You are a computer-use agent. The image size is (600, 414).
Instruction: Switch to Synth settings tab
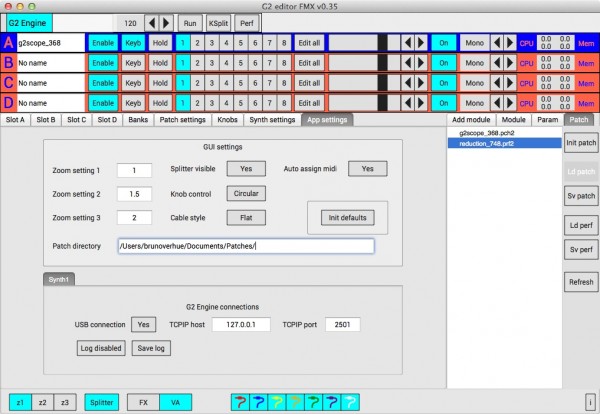(272, 120)
